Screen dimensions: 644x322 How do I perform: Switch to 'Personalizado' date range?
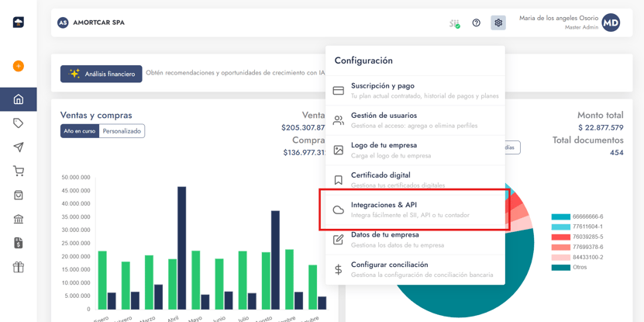pyautogui.click(x=122, y=131)
